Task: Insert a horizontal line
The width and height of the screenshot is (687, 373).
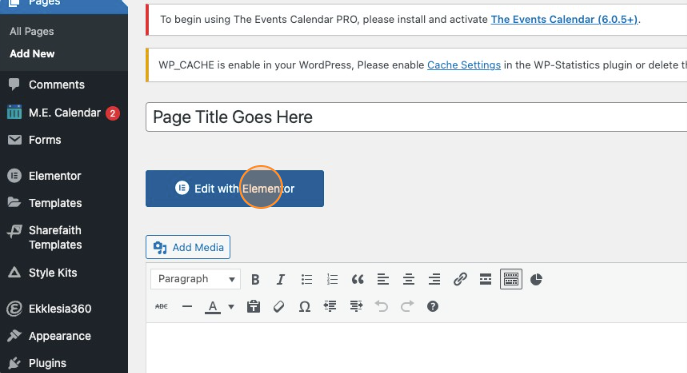Action: [x=187, y=306]
